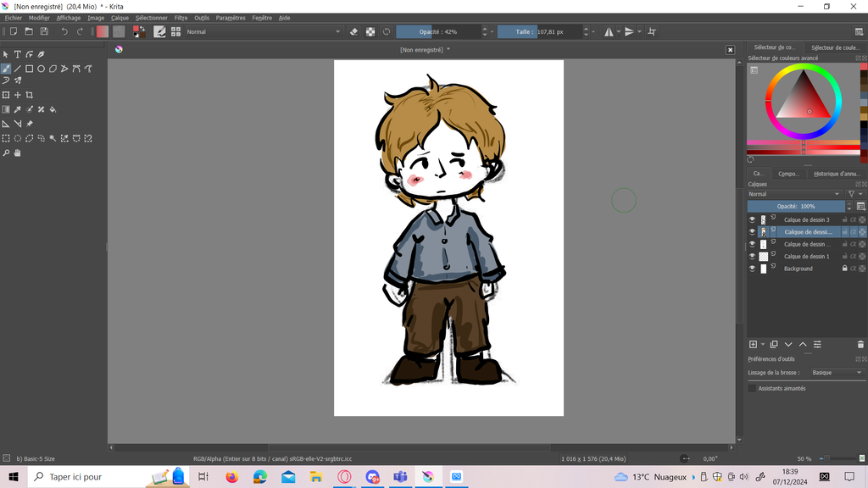The width and height of the screenshot is (868, 488).
Task: Delete the layer with the trash icon
Action: pos(860,344)
